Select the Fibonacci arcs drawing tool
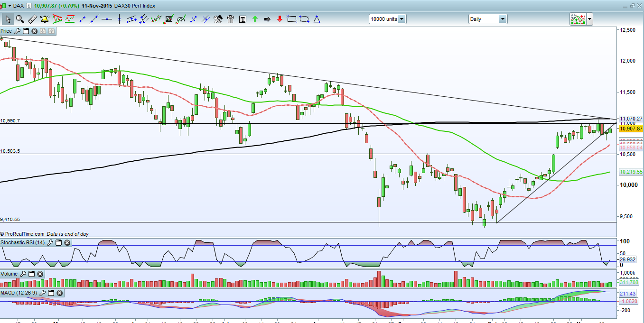 pos(181,19)
